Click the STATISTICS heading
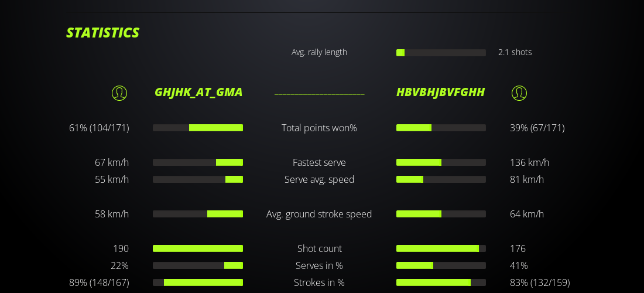 (103, 33)
